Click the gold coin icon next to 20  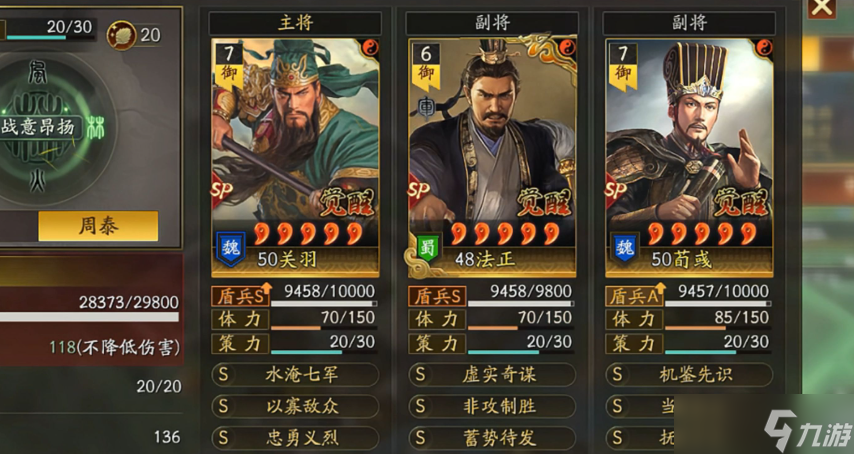point(121,35)
